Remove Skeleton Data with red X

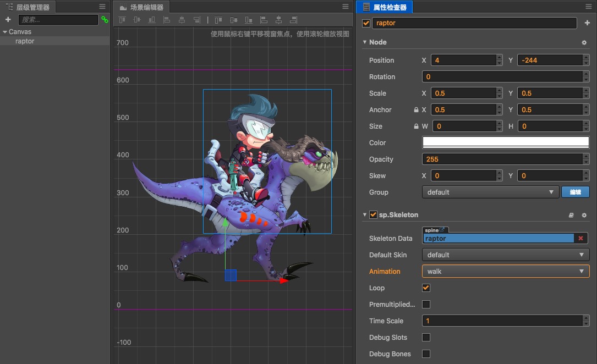pyautogui.click(x=580, y=238)
